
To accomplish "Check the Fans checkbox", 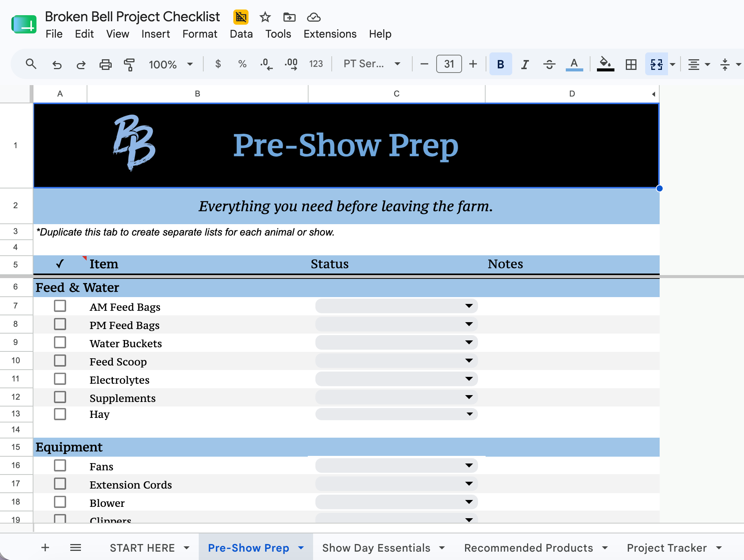I will point(60,465).
